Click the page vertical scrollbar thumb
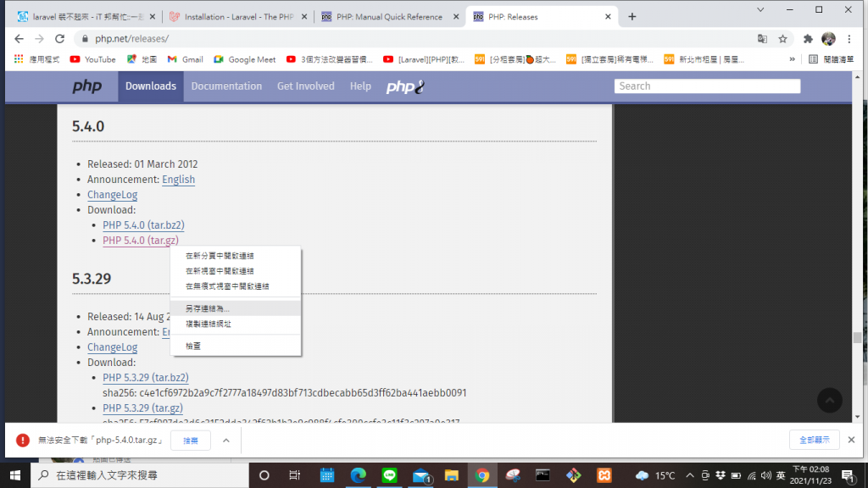The image size is (868, 488). pyautogui.click(x=858, y=337)
